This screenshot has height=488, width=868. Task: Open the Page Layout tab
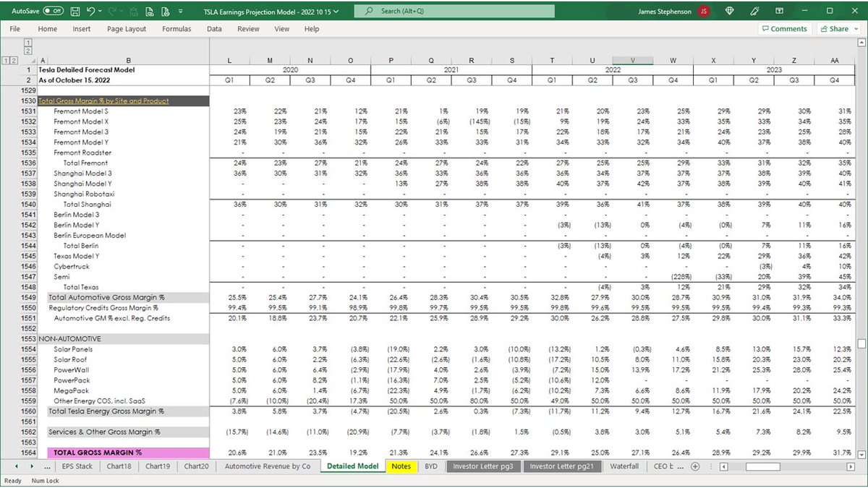click(127, 29)
